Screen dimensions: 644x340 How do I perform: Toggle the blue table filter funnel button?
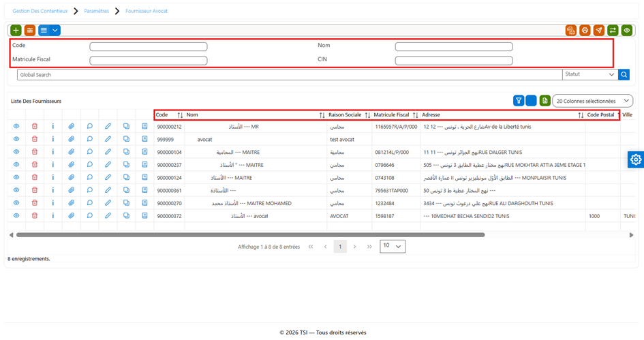pyautogui.click(x=519, y=101)
